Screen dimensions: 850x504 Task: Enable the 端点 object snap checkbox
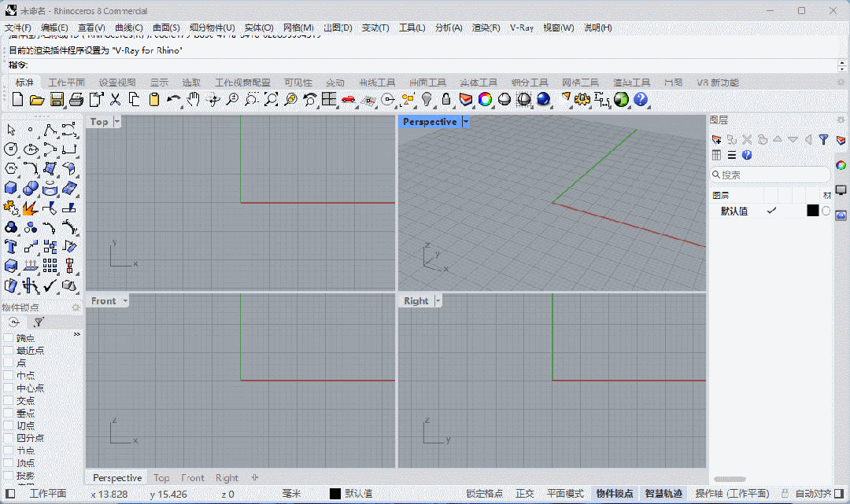coord(8,338)
